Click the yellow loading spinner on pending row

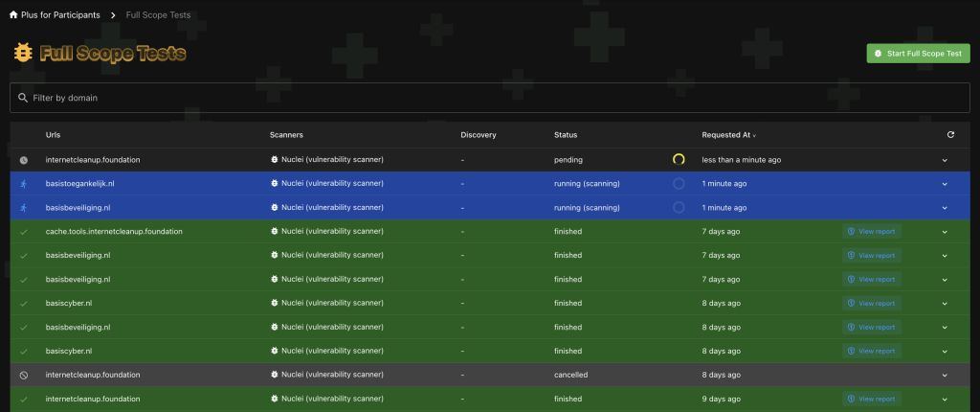coord(679,160)
